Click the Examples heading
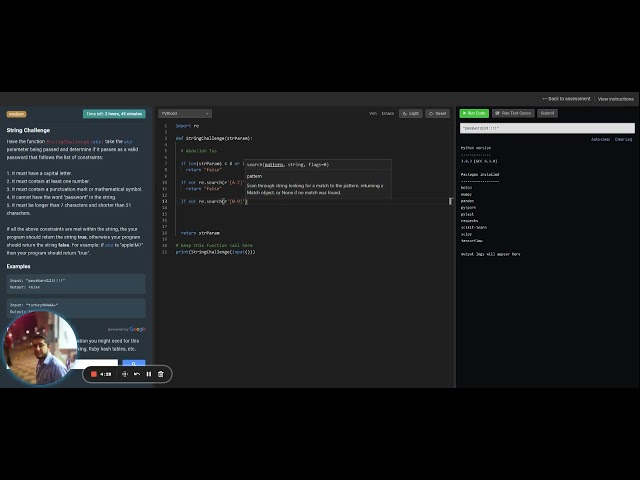Screen dimensions: 640x480 [18, 266]
